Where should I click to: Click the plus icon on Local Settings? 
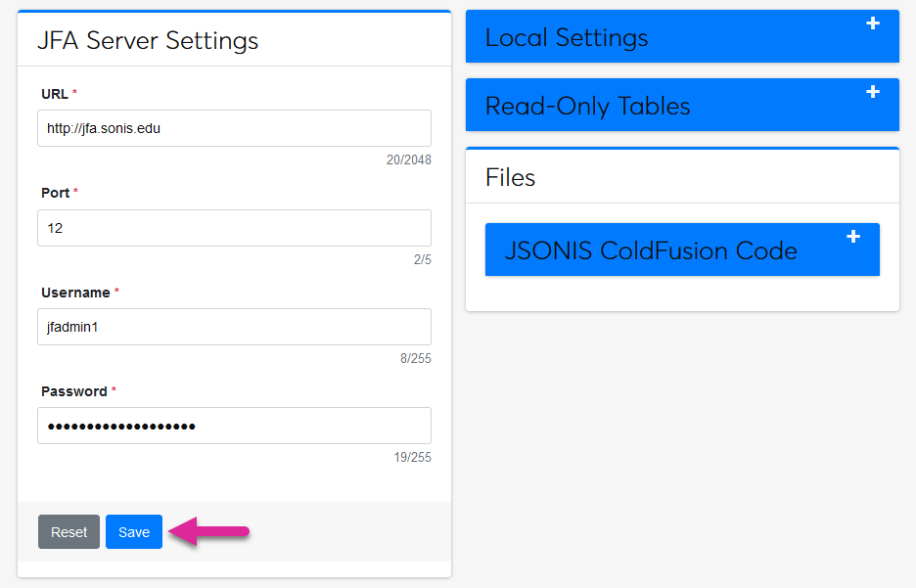(873, 23)
